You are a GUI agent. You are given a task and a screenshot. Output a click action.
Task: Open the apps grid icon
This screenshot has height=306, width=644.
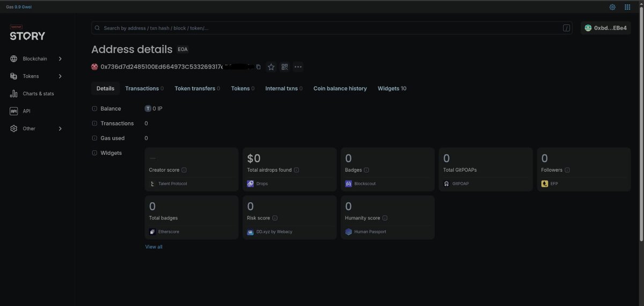(x=627, y=7)
